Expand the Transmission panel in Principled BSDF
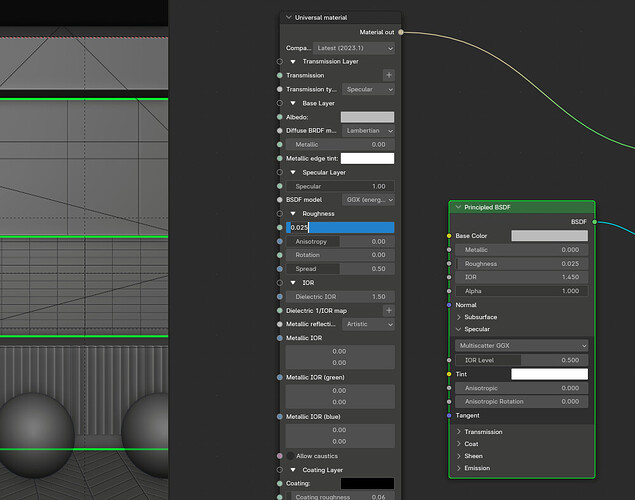This screenshot has width=635, height=500. 458,432
